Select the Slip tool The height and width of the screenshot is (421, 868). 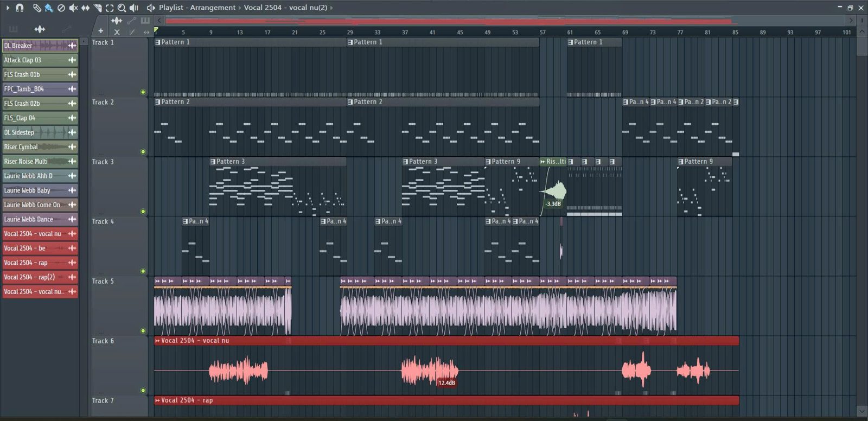pyautogui.click(x=85, y=8)
